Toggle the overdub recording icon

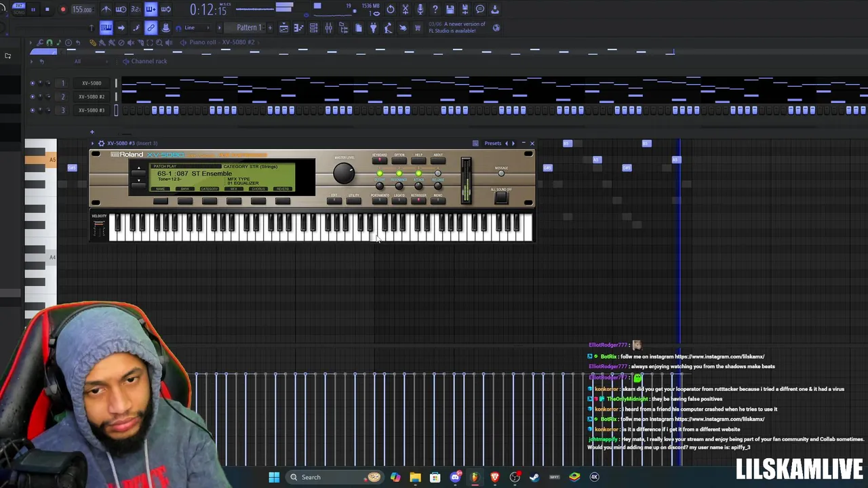(151, 9)
